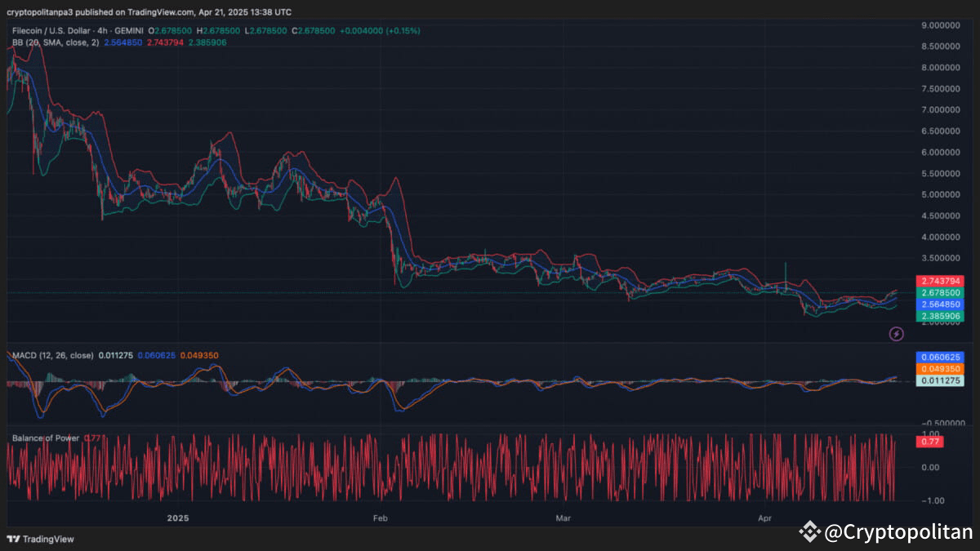Click blue 0.060625 value in MACD legend

(x=158, y=356)
